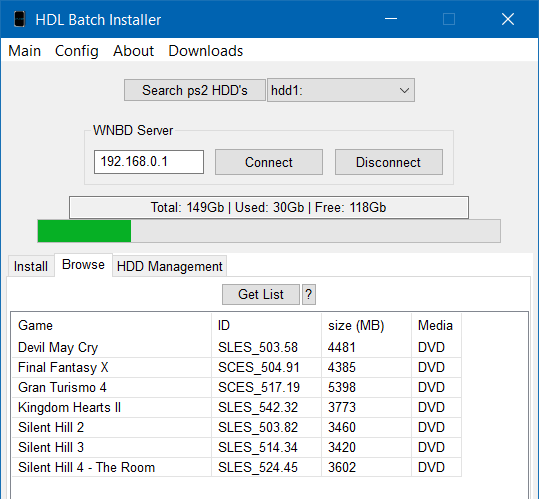Click ID SLES_503.58
This screenshot has width=539, height=499.
(x=258, y=347)
